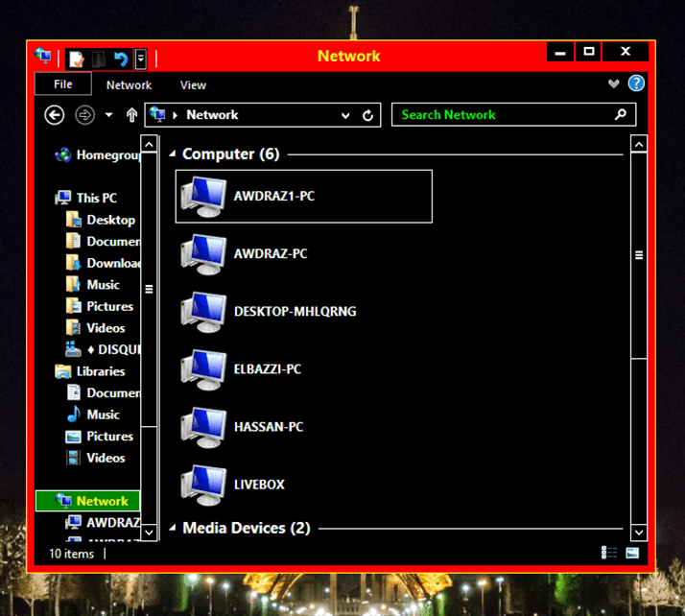
Task: Open the File menu
Action: coord(63,83)
